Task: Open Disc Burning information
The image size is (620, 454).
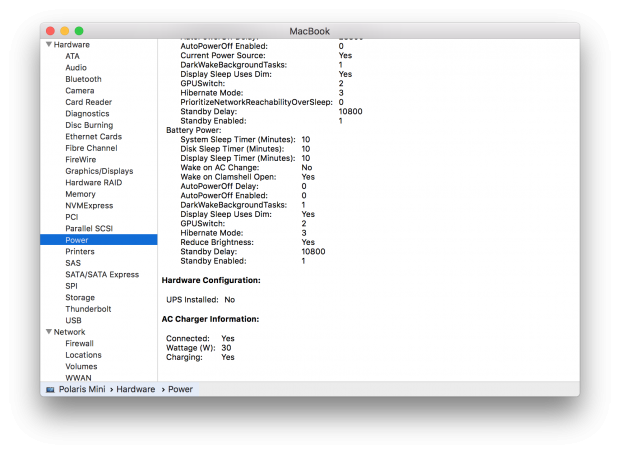Action: (x=89, y=125)
